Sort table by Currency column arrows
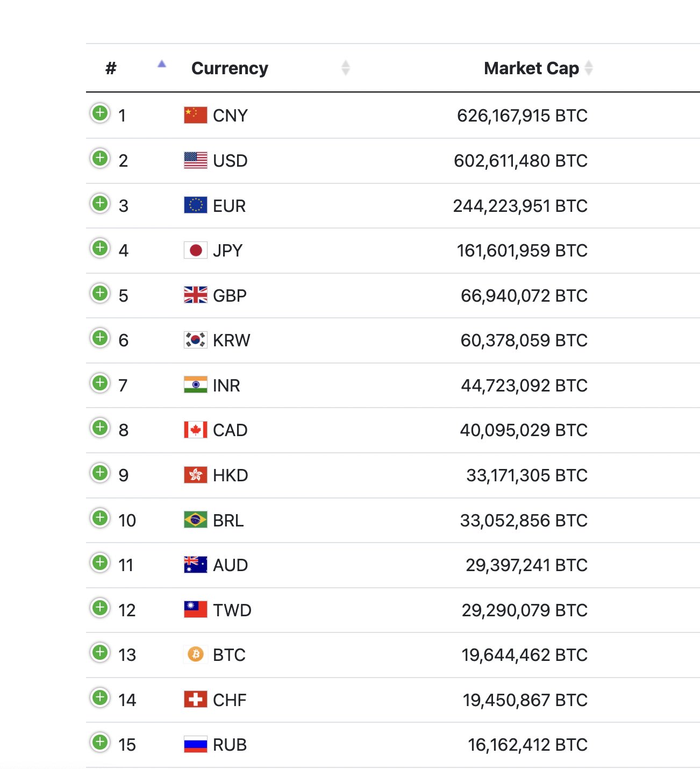This screenshot has width=700, height=769. 346,68
